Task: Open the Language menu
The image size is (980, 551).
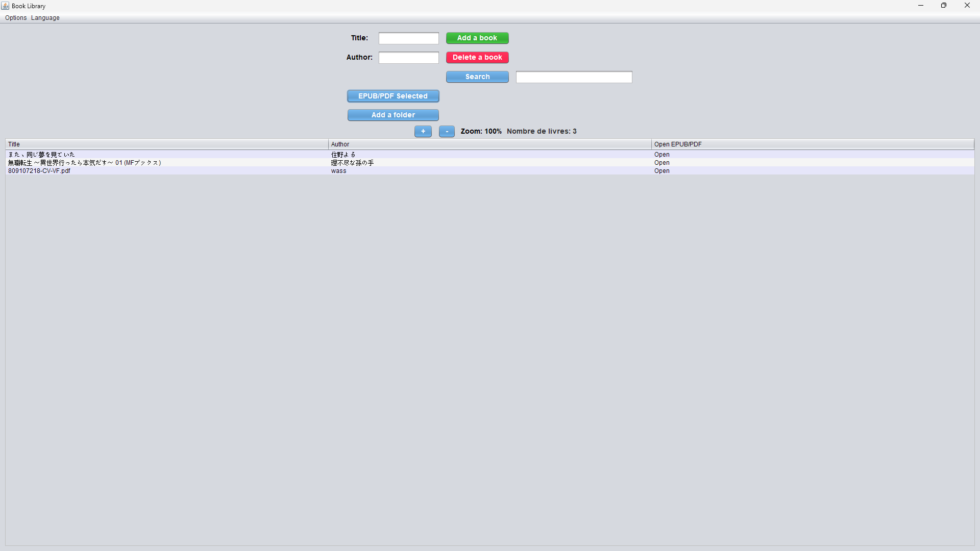Action: [45, 17]
